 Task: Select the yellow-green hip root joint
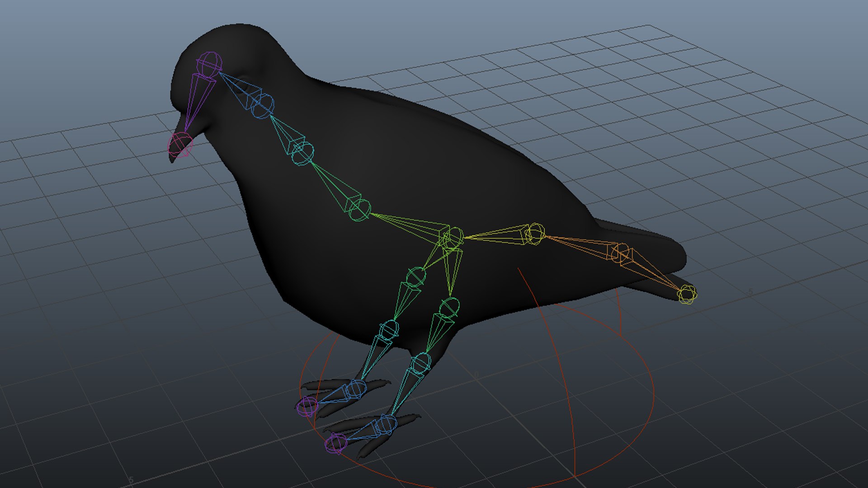pos(452,239)
